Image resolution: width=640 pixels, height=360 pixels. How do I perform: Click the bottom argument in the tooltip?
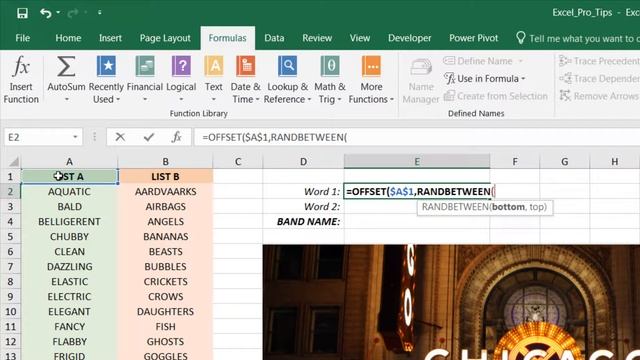pyautogui.click(x=508, y=207)
